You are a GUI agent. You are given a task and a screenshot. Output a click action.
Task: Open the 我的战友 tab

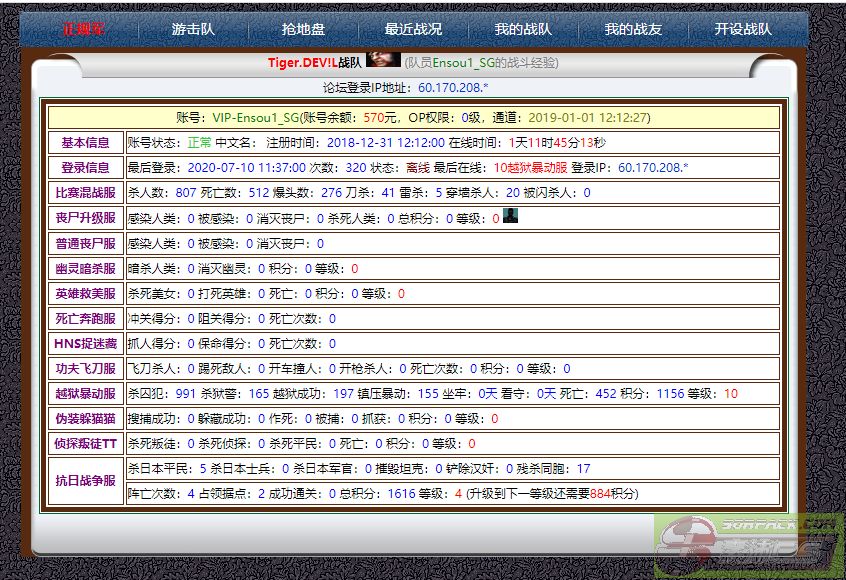click(x=633, y=30)
